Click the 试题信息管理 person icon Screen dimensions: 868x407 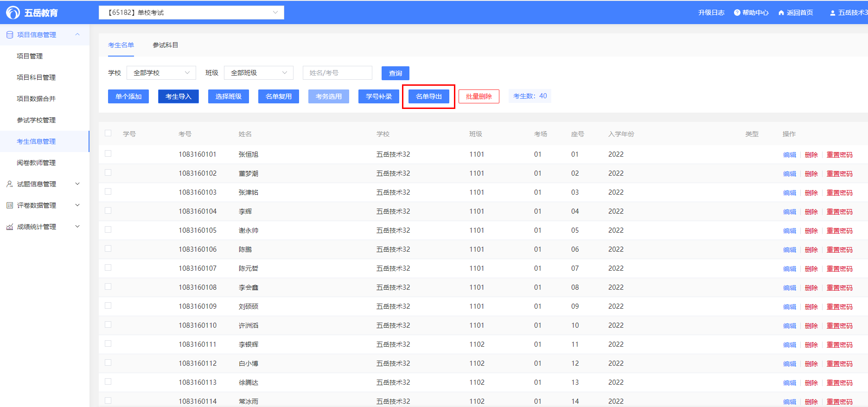click(10, 184)
